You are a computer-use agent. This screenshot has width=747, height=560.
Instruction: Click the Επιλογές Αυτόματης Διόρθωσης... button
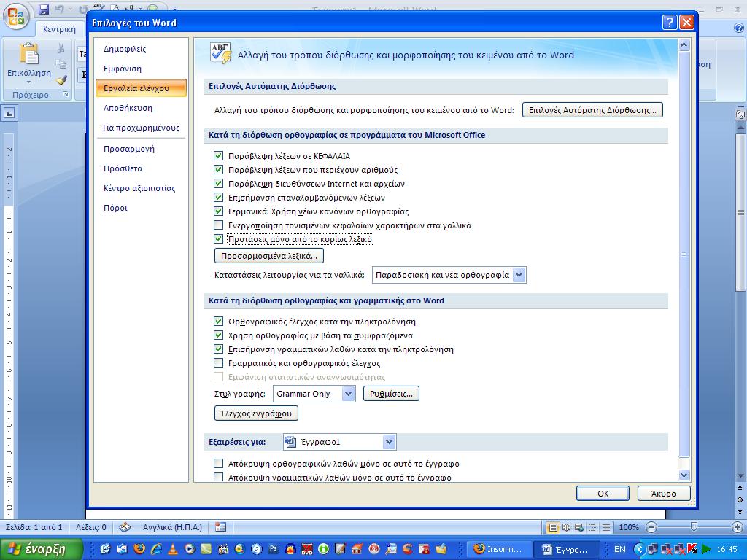(592, 110)
